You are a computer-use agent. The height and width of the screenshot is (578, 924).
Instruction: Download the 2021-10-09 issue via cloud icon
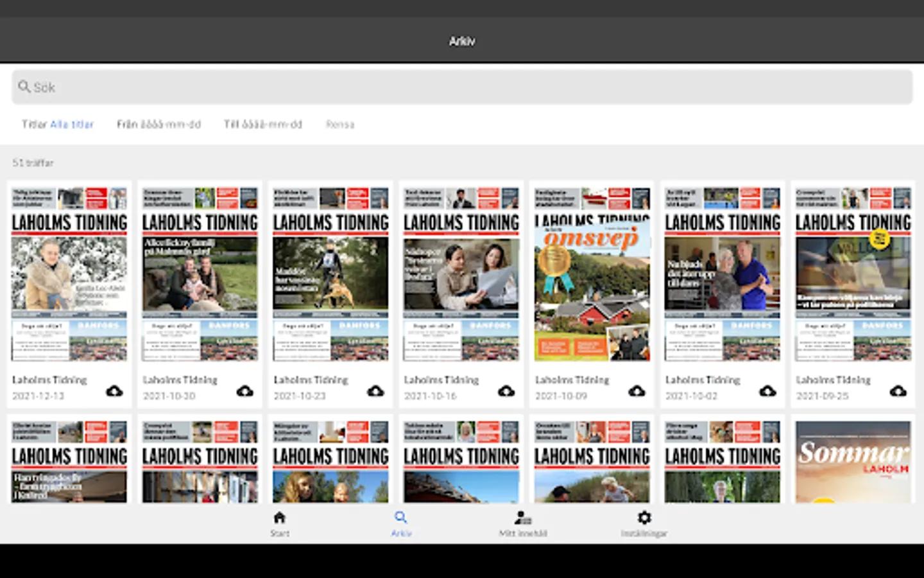(637, 391)
